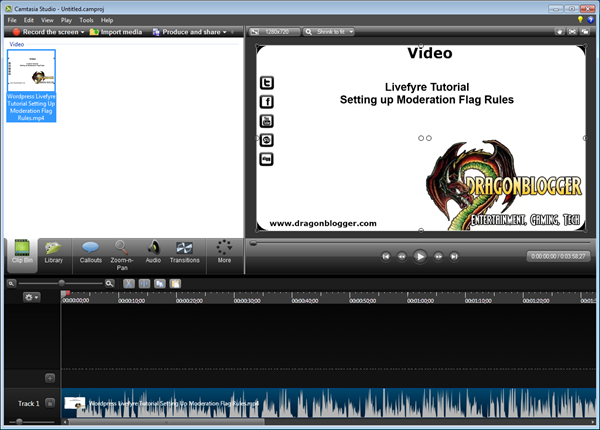Open the Shrink to fit zoom dropdown

[329, 32]
